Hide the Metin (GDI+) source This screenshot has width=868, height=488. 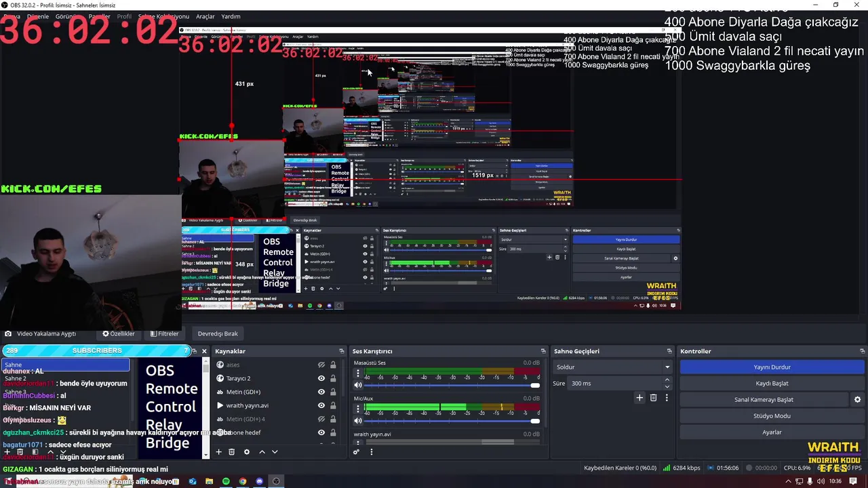click(321, 392)
